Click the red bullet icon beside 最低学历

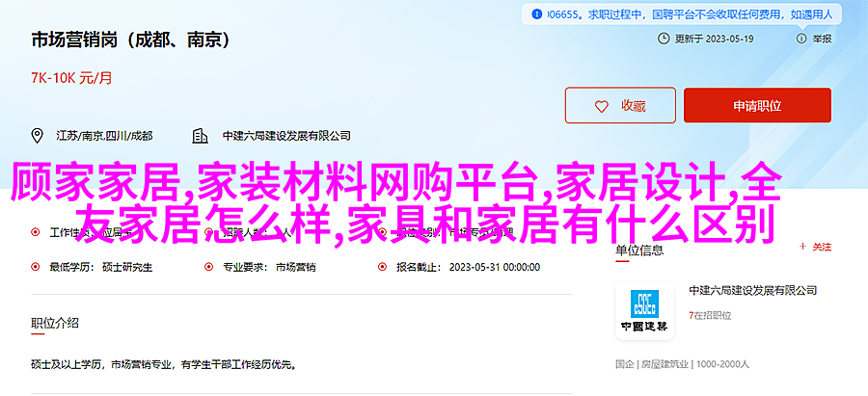[x=36, y=267]
